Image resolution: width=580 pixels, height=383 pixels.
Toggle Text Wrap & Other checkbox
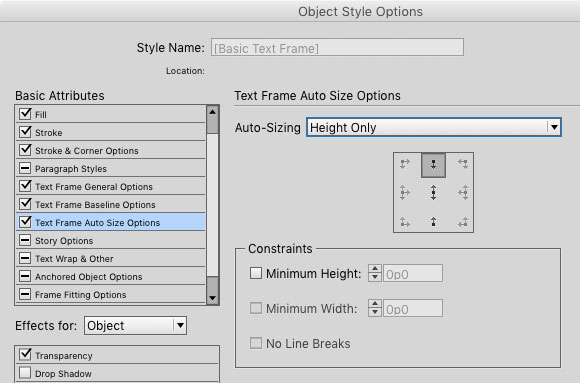[x=25, y=258]
